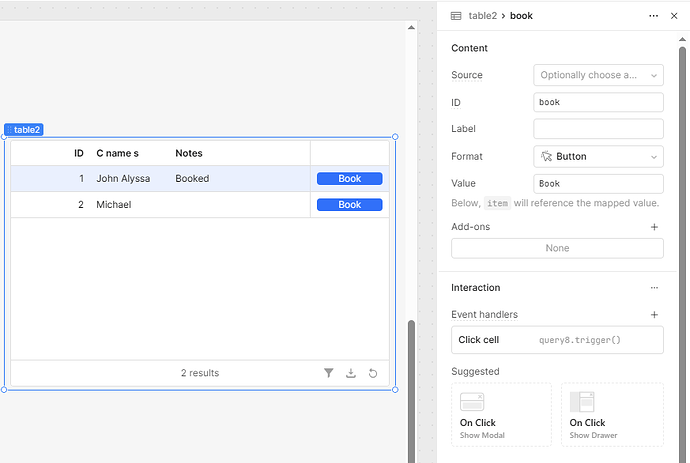Click the download icon in table footer
This screenshot has height=463, width=690.
(351, 373)
